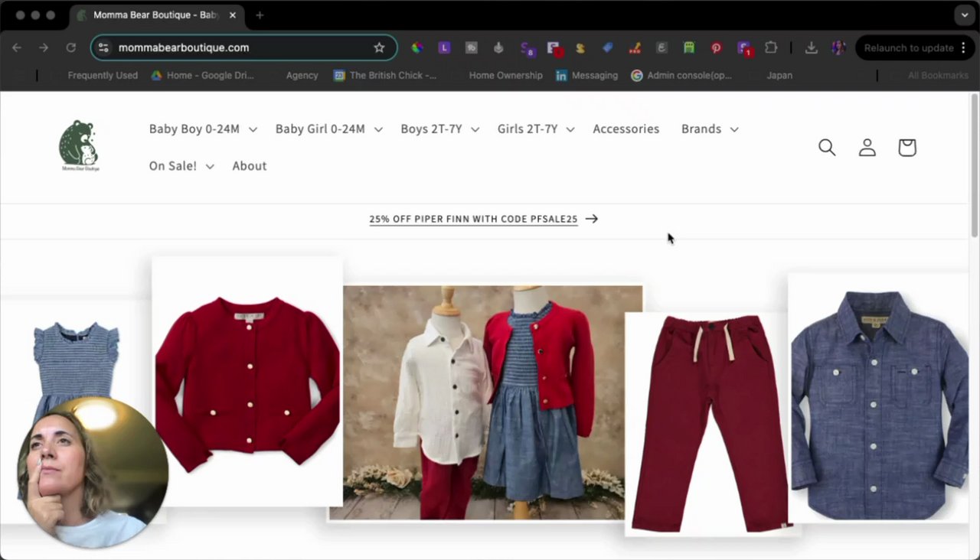
Task: Click the green extension icon
Action: [x=689, y=47]
